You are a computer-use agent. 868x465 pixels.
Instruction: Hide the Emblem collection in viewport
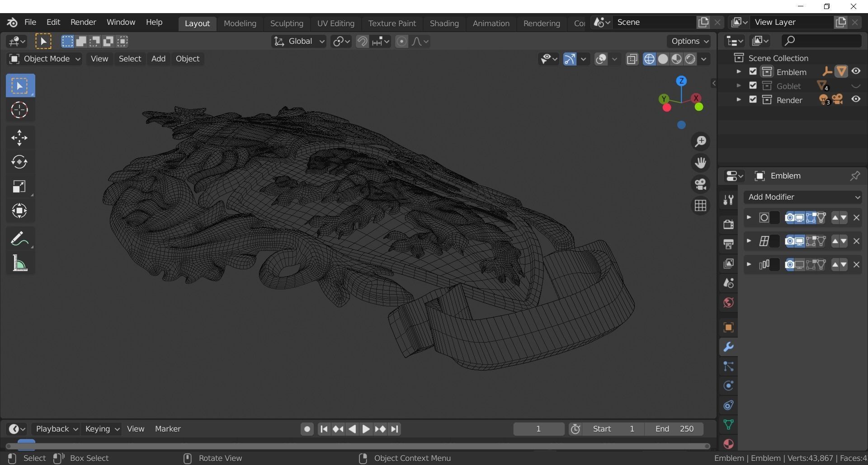tap(856, 71)
